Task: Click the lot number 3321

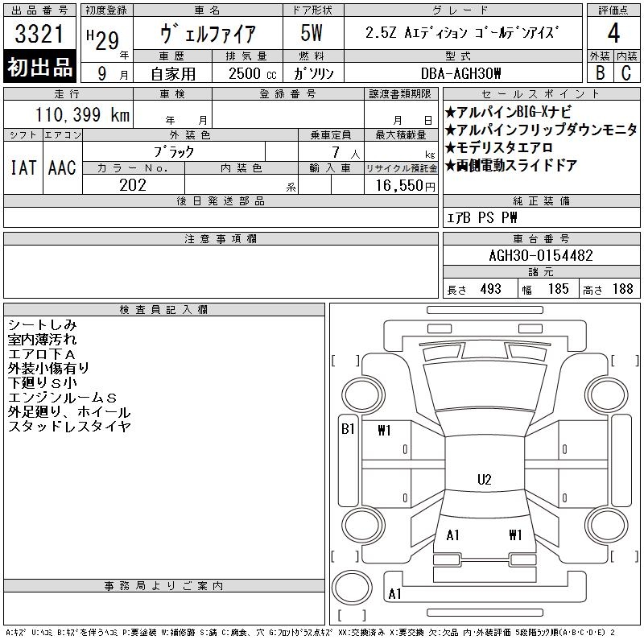Action: (x=40, y=35)
